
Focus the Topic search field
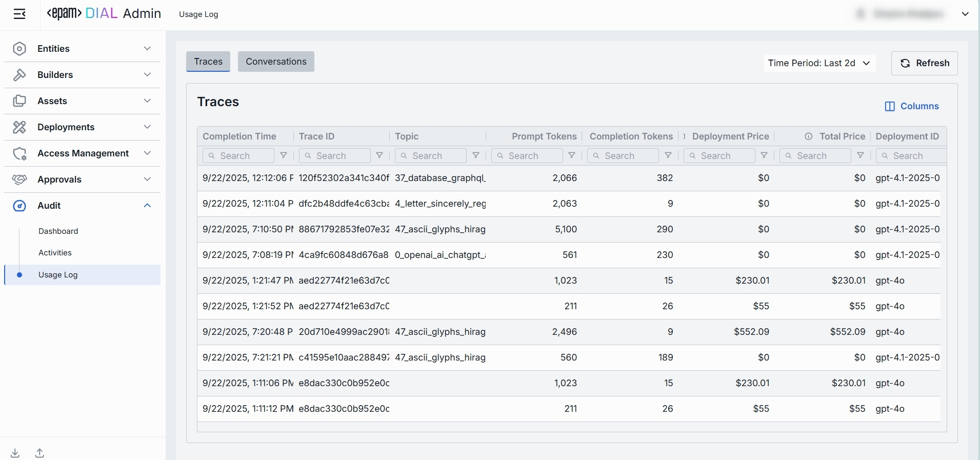[431, 155]
